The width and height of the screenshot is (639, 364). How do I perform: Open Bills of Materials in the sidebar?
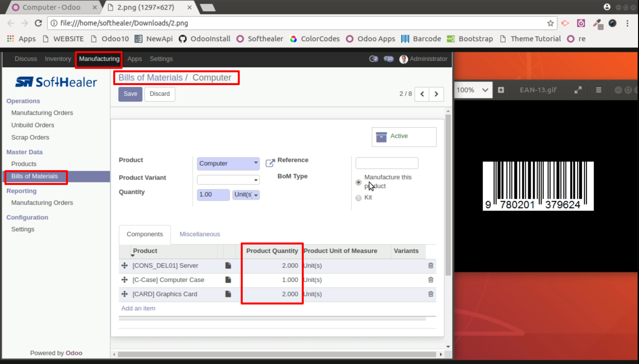coord(34,176)
